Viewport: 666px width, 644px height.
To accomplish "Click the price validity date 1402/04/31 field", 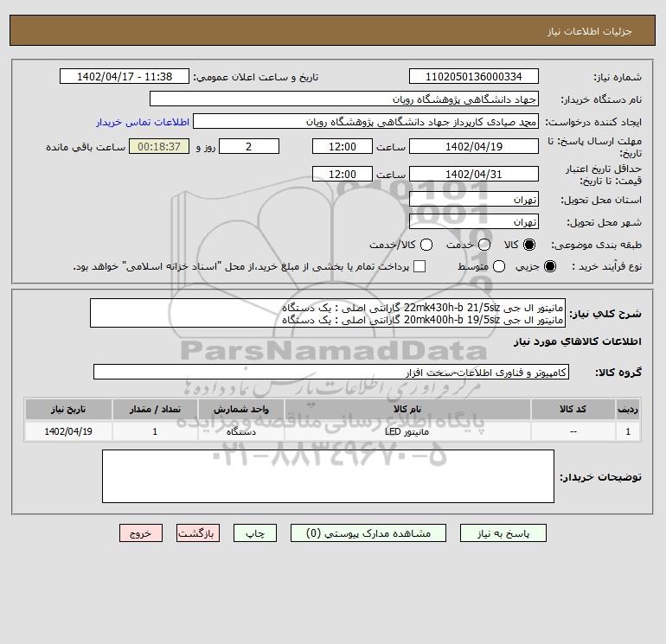I will pyautogui.click(x=474, y=174).
